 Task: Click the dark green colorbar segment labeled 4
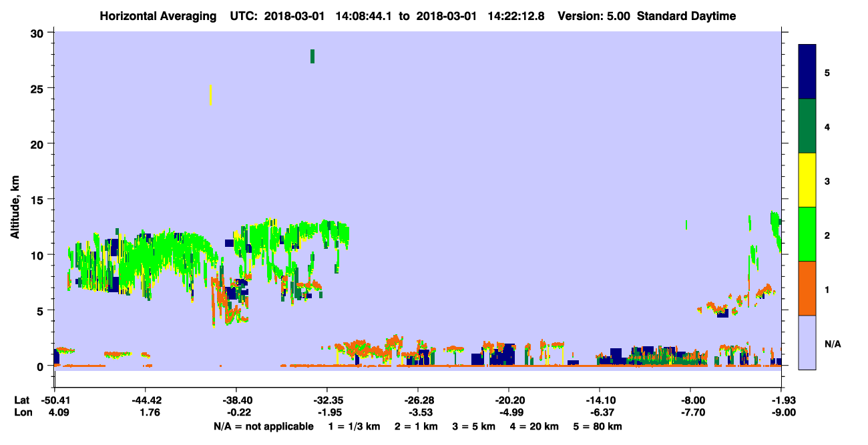pos(807,126)
